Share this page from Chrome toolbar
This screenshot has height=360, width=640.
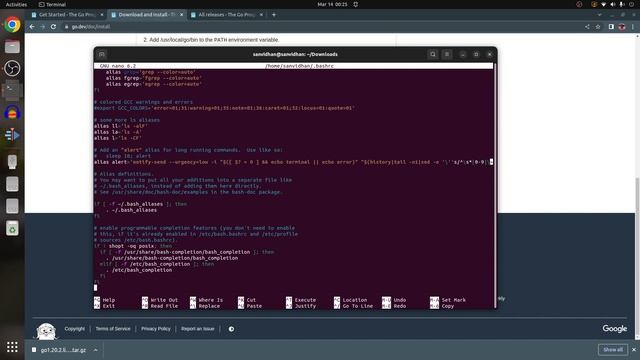coord(587,27)
